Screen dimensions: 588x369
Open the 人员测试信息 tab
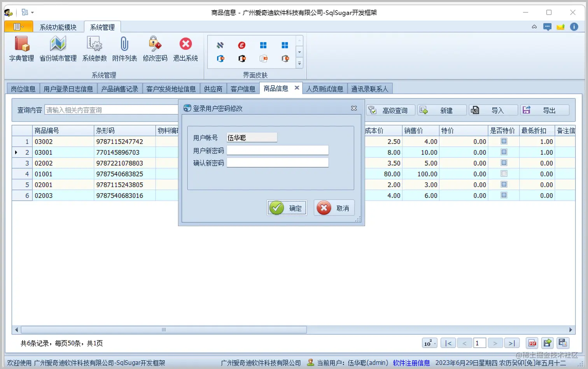325,89
